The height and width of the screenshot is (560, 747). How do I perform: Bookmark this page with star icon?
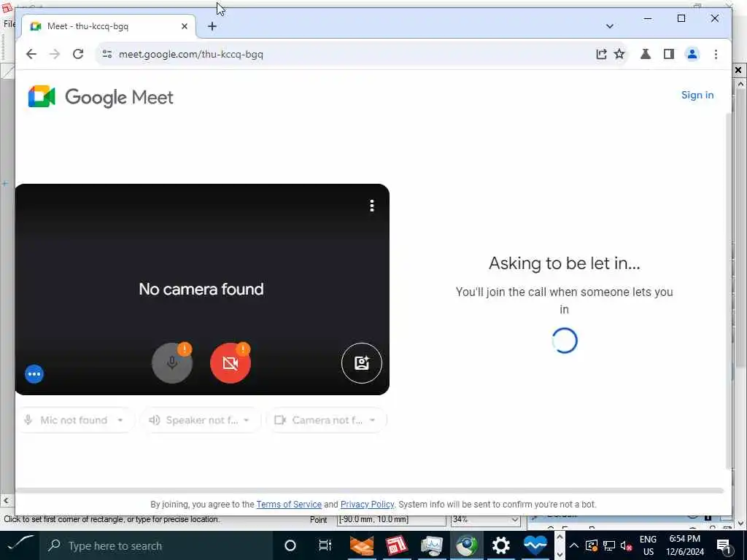click(x=619, y=54)
